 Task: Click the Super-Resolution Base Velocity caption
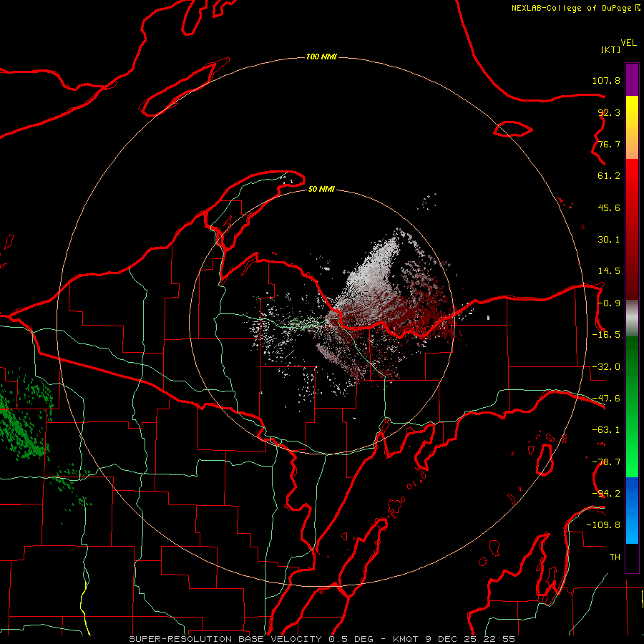tap(322, 639)
